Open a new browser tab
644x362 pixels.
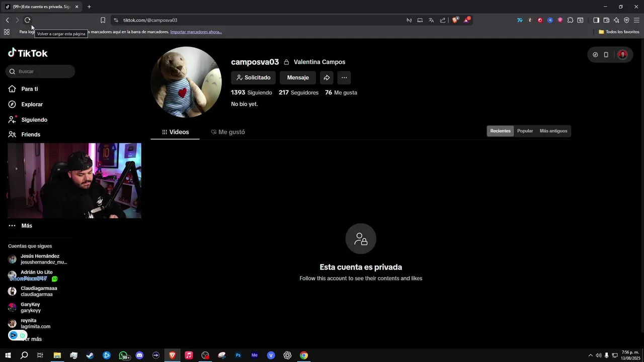(x=89, y=7)
